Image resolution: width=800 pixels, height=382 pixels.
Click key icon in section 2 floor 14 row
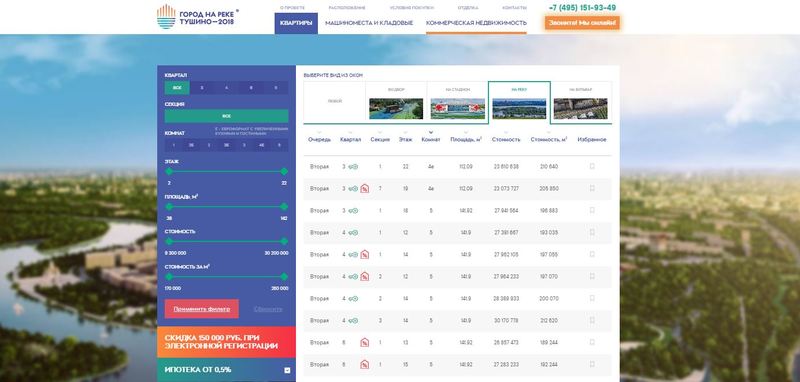(x=353, y=298)
